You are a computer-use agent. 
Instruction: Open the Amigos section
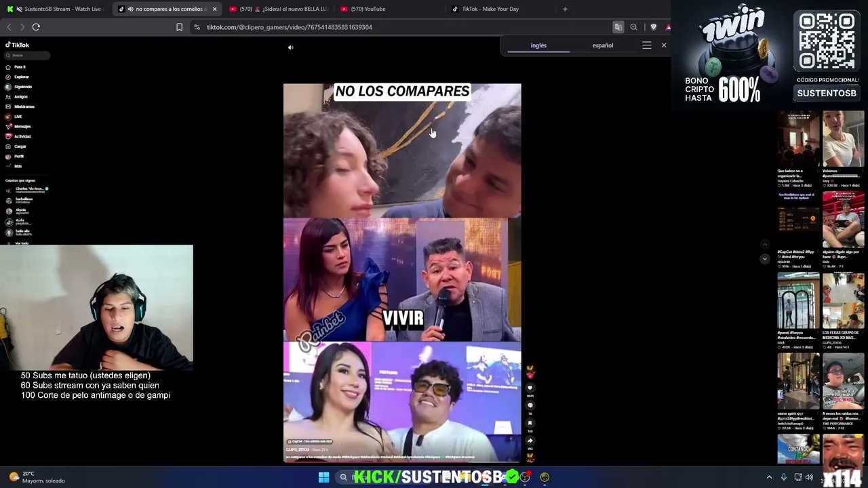[x=16, y=97]
